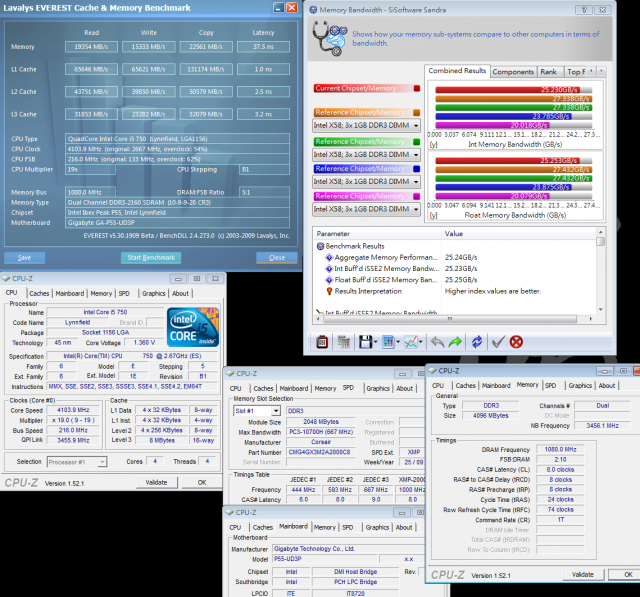
Task: Click the NB Frequency value 3456.1 MHz
Action: click(x=602, y=426)
